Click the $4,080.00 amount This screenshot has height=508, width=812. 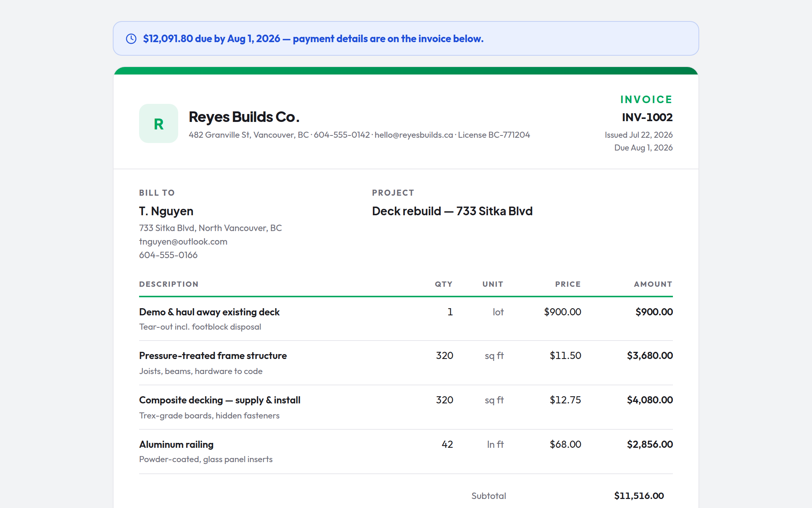(650, 400)
